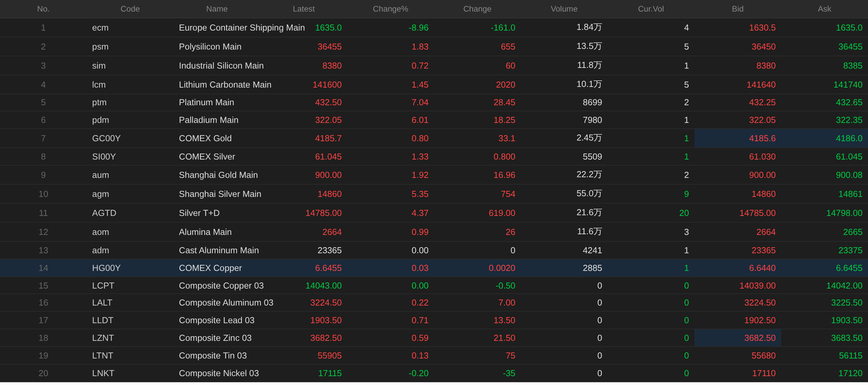
Task: Click COMEX Gold ask price 4186.0
Action: coord(849,138)
